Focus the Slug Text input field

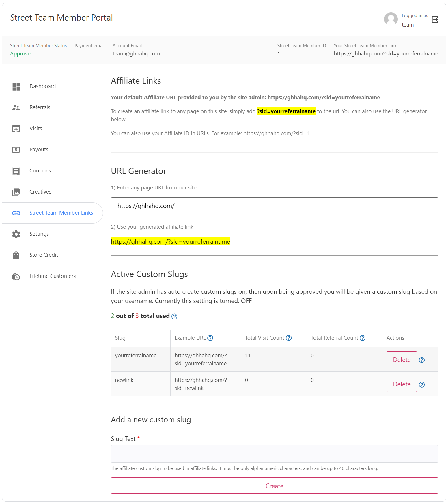point(274,454)
